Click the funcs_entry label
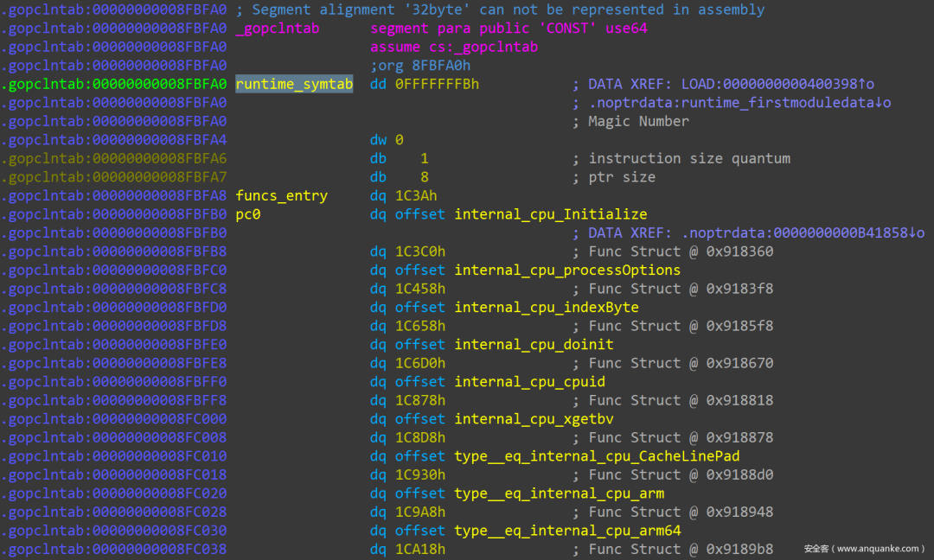The image size is (934, 560). [x=282, y=196]
